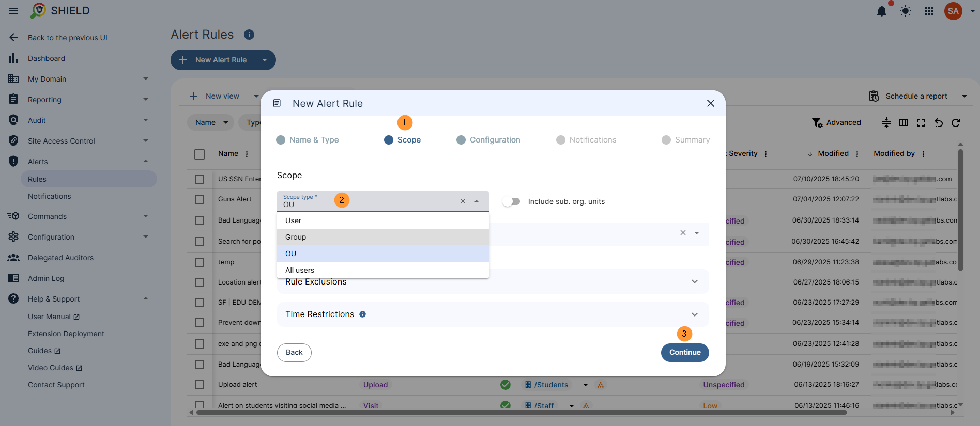
Task: Open the User Manual link
Action: [x=54, y=317]
